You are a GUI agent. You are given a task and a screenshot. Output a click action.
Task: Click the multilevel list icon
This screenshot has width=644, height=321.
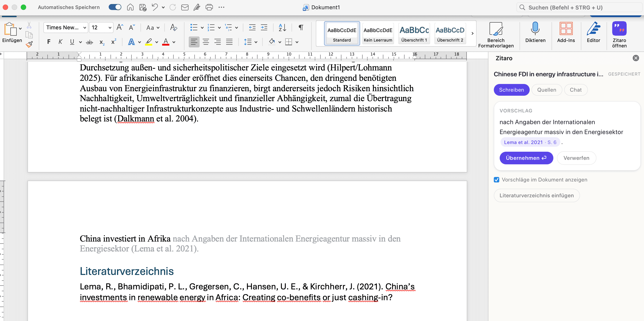click(x=228, y=27)
